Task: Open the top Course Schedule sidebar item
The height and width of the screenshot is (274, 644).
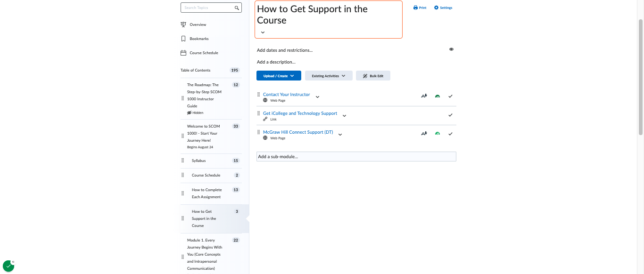Action: pos(204,53)
